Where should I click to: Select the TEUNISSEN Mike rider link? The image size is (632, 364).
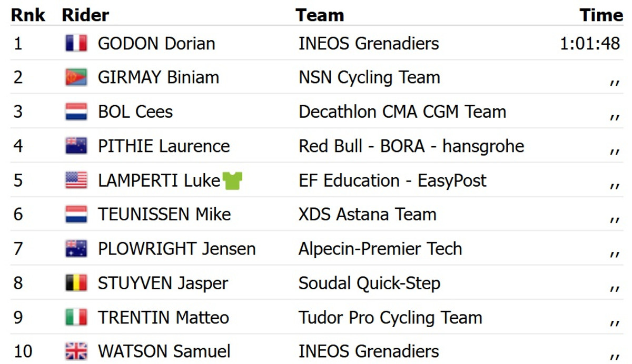[x=164, y=215]
